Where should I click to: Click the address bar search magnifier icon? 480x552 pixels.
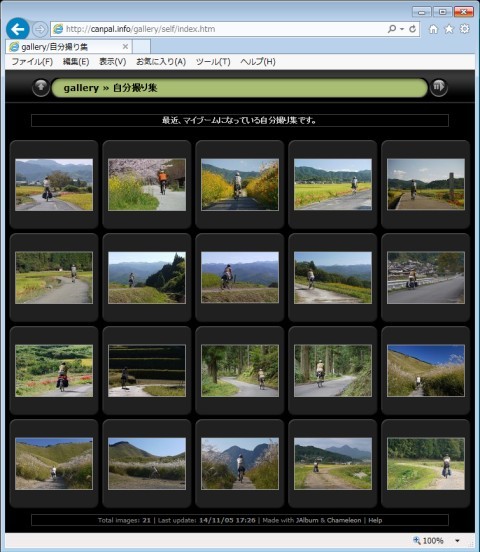tap(392, 29)
